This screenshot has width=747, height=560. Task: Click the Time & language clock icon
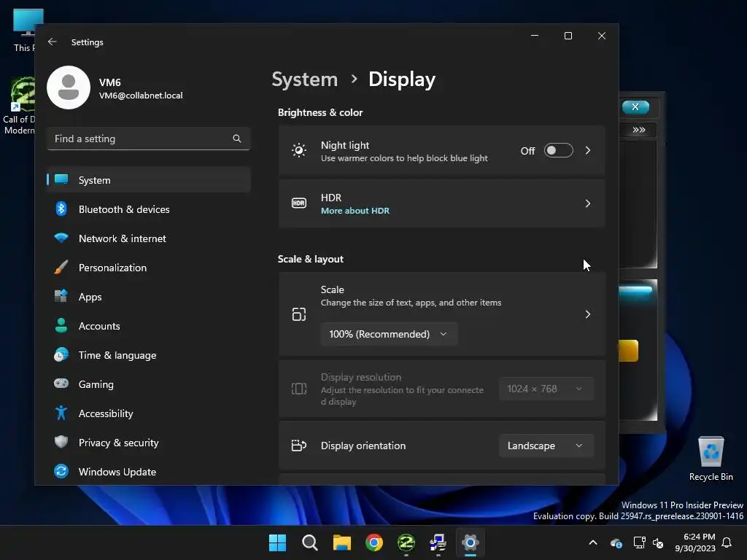click(61, 355)
